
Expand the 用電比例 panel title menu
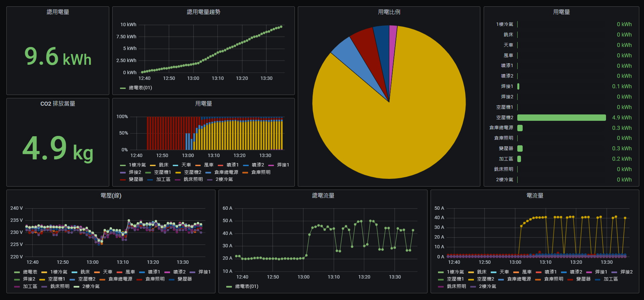point(389,12)
